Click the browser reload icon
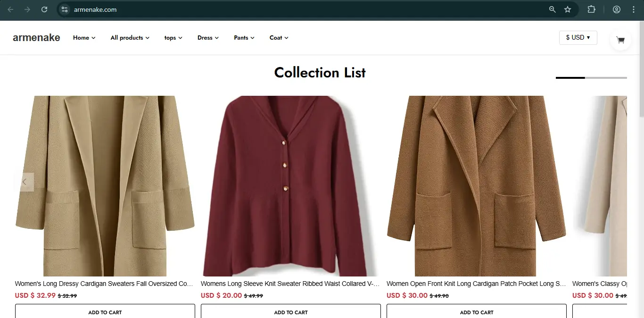 coord(44,9)
